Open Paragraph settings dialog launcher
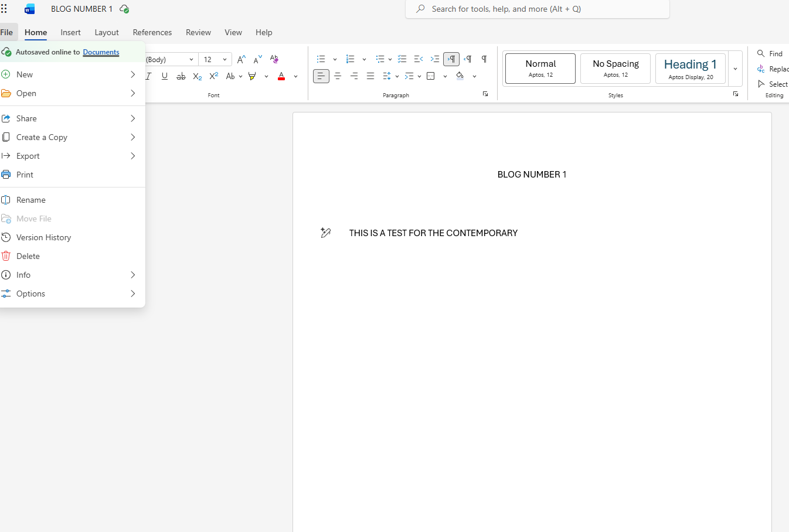Viewport: 789px width, 532px height. [x=485, y=94]
